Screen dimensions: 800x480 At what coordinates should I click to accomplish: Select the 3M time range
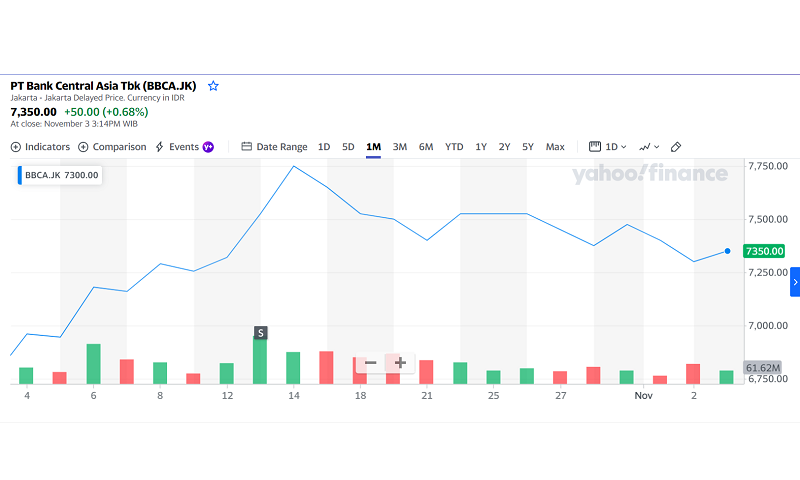click(399, 147)
